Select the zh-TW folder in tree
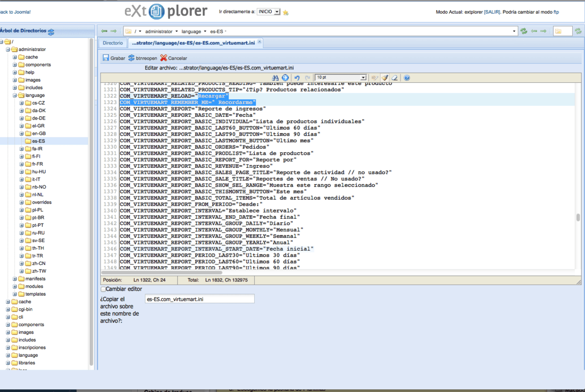 [39, 271]
